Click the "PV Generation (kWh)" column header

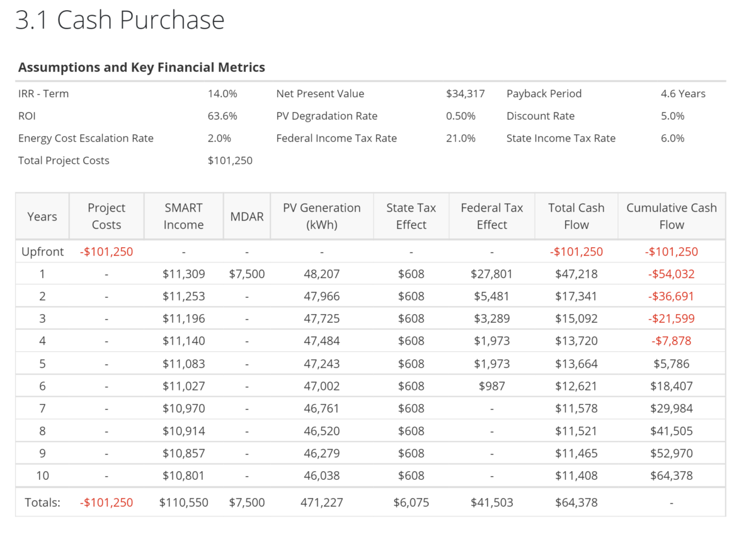(322, 216)
